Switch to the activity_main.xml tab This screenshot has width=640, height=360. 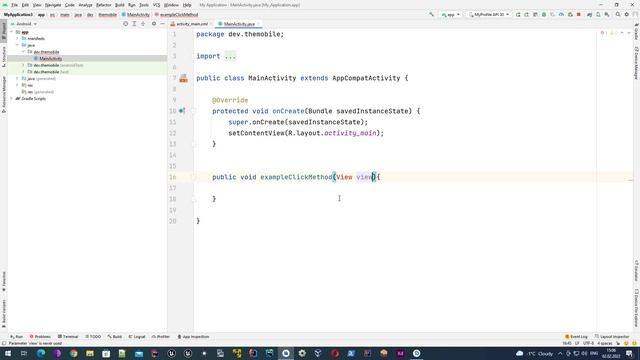point(189,24)
